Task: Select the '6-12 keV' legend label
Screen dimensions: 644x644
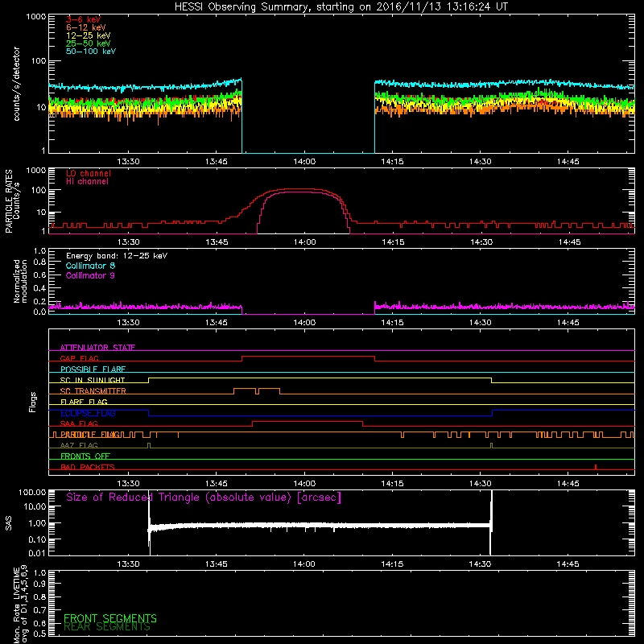Action: (x=86, y=27)
